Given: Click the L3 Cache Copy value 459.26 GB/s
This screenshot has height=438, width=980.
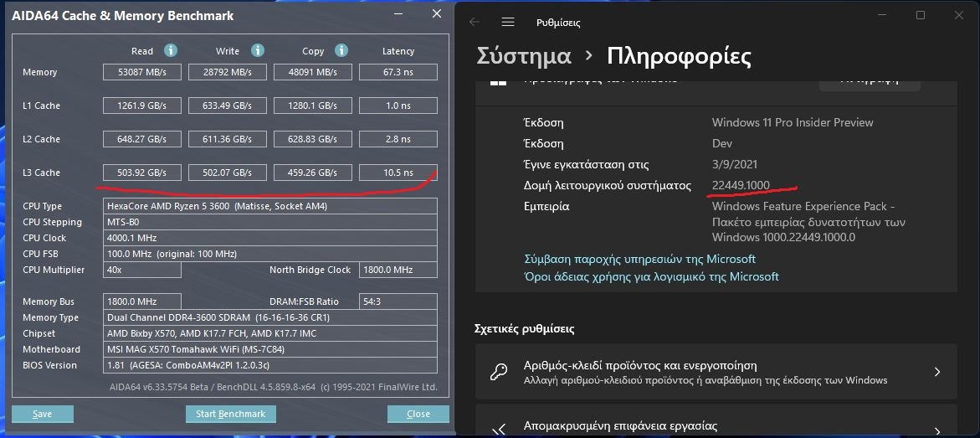Looking at the screenshot, I should pos(313,173).
